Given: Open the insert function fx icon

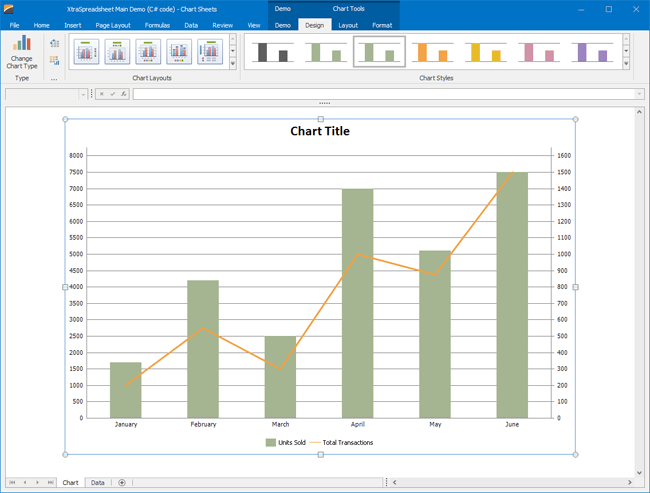Looking at the screenshot, I should pyautogui.click(x=123, y=94).
